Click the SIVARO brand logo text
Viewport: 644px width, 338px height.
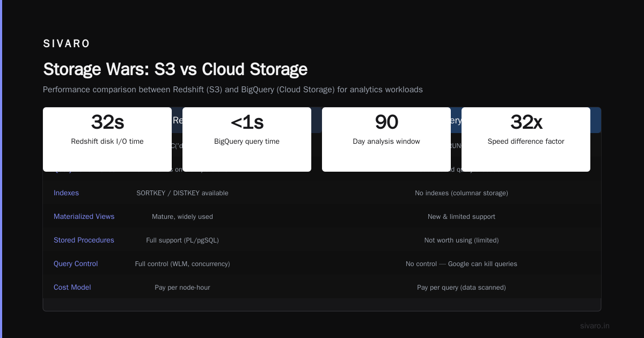pyautogui.click(x=67, y=44)
